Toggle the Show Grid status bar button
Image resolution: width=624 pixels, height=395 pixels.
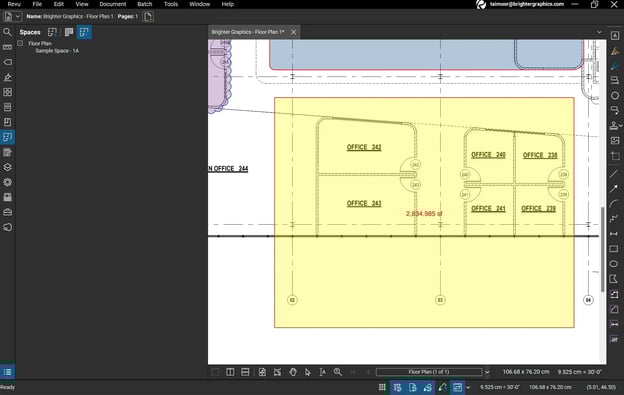coord(382,387)
